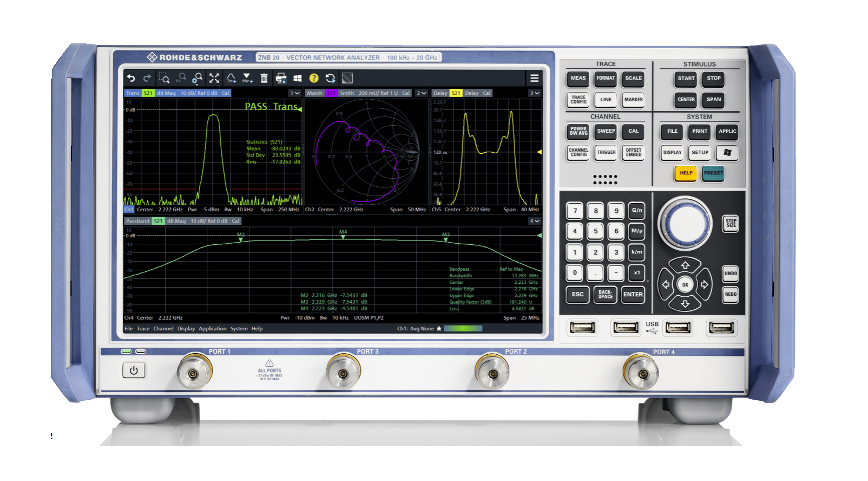
Task: Add a marker with Mkr+ icon
Action: (x=247, y=78)
